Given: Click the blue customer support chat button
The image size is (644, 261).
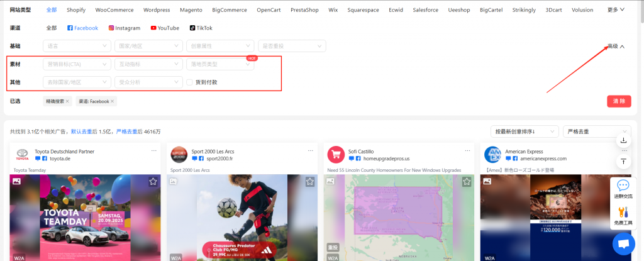Looking at the screenshot, I should [623, 243].
